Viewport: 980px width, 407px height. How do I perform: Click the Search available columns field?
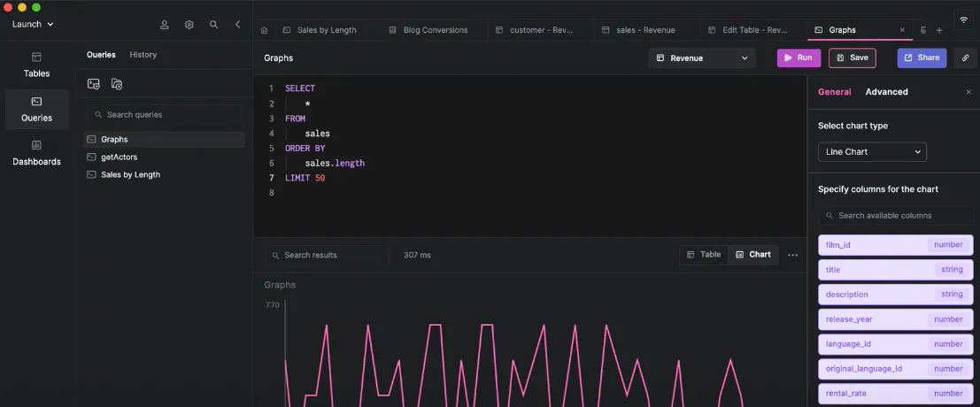[895, 216]
